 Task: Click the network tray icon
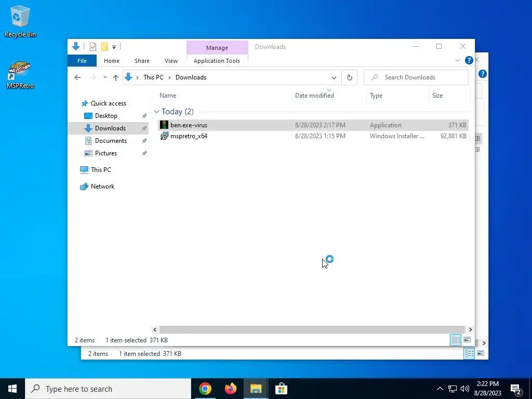pos(453,389)
